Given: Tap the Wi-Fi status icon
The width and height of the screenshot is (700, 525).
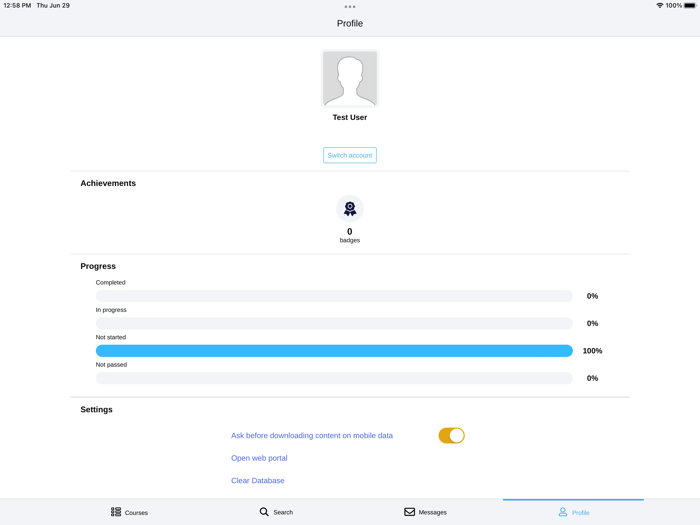Looking at the screenshot, I should (x=659, y=5).
